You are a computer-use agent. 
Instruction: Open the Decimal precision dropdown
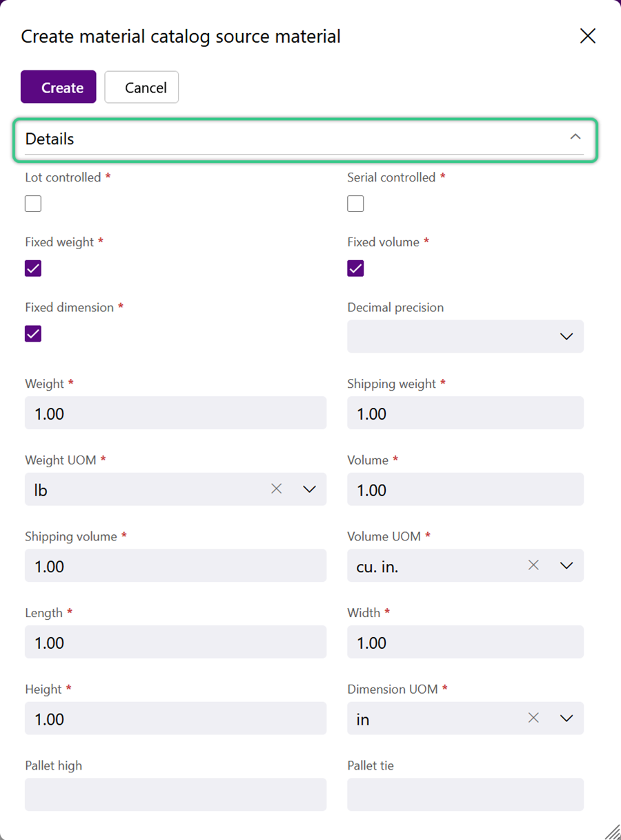click(465, 336)
